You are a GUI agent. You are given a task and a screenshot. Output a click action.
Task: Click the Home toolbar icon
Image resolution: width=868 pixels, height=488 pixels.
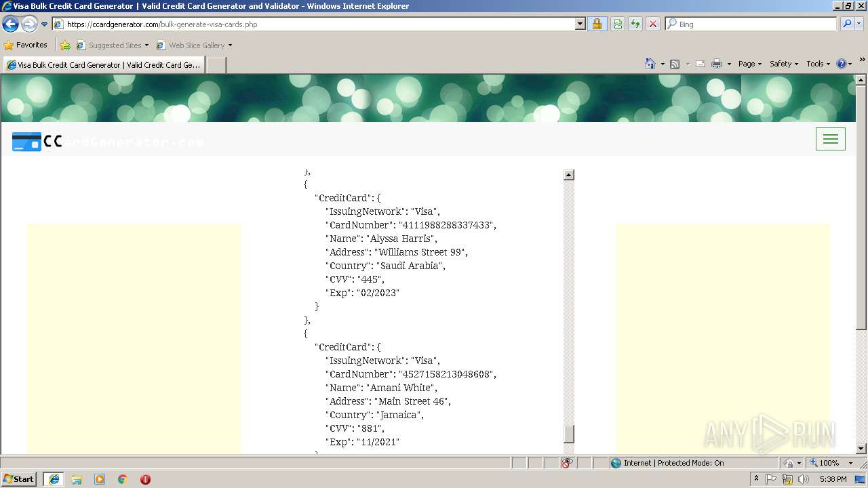[x=650, y=64]
